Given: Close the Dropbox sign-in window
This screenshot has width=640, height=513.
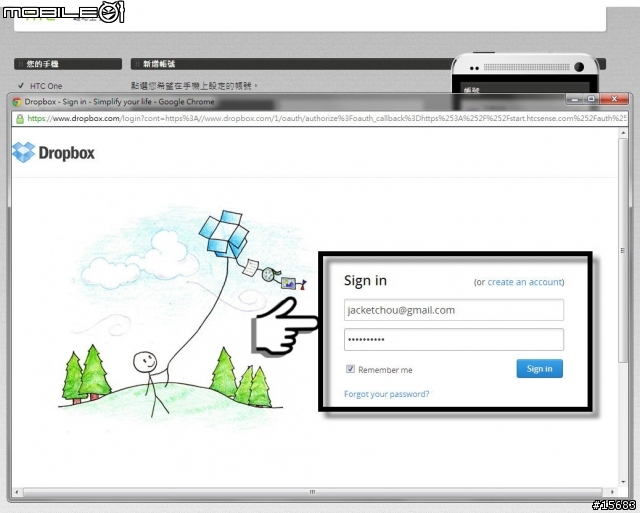Looking at the screenshot, I should 614,99.
